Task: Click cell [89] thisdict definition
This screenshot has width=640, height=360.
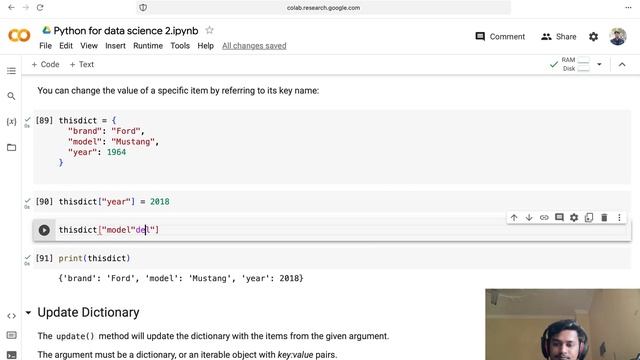Action: 331,146
